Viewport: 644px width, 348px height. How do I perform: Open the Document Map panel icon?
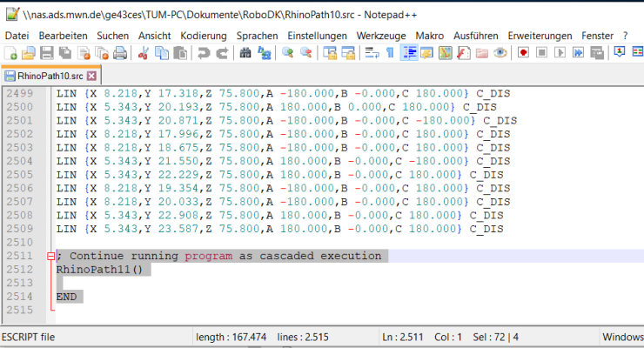[446, 53]
